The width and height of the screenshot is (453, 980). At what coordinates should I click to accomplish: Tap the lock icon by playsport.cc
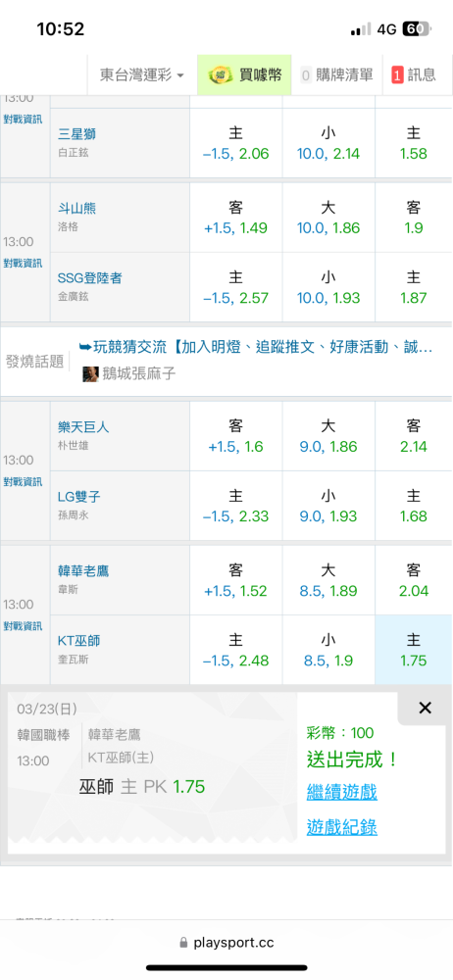coord(183,943)
